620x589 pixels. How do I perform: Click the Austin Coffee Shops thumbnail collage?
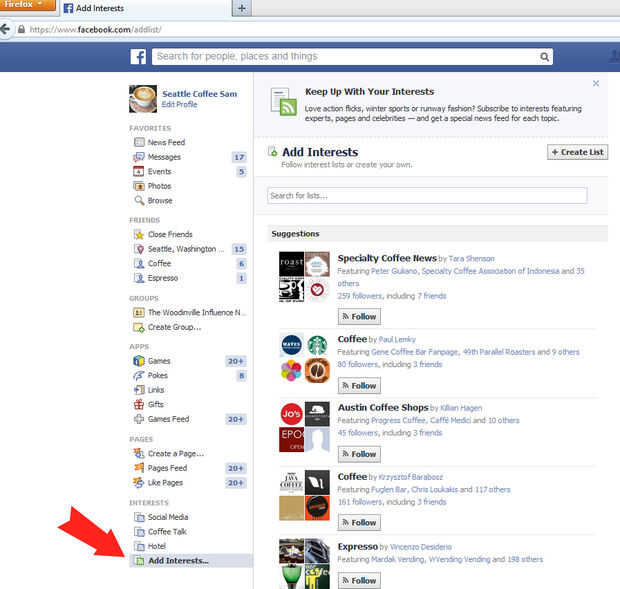coord(304,427)
